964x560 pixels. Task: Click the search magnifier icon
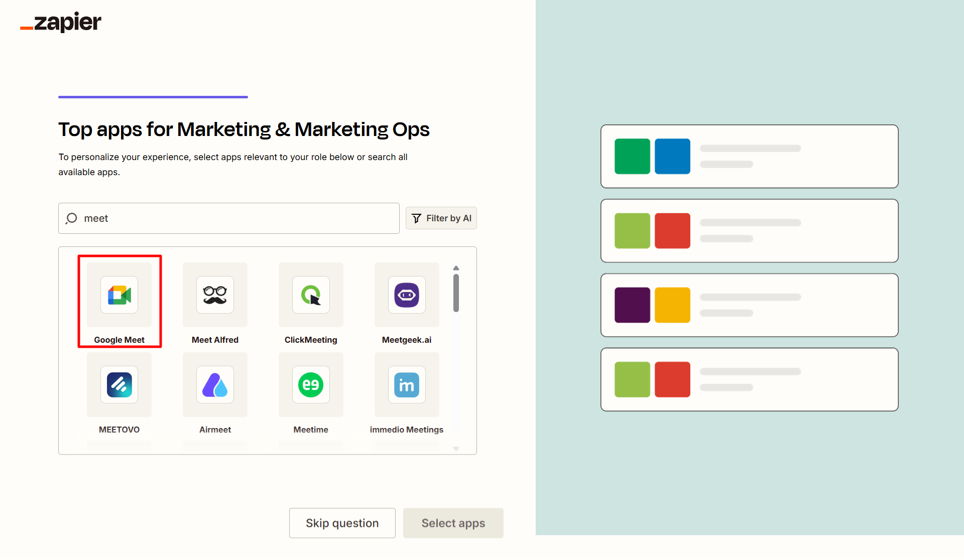pos(71,218)
